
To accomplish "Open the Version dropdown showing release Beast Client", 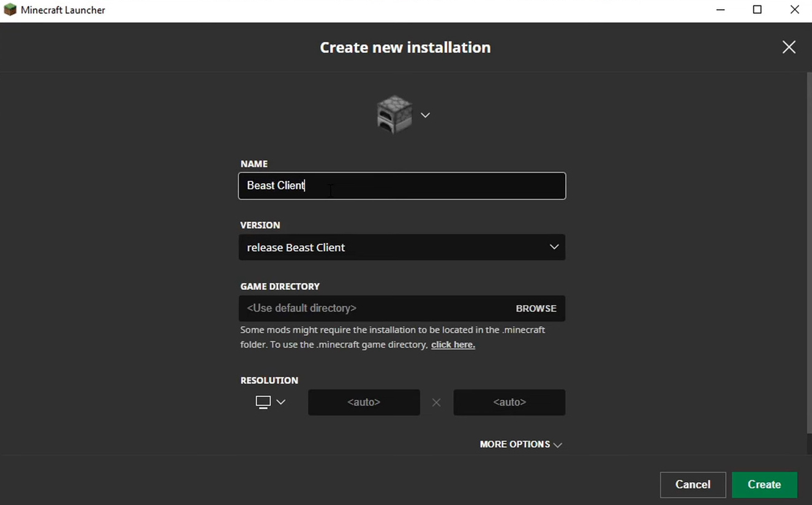I will click(402, 247).
